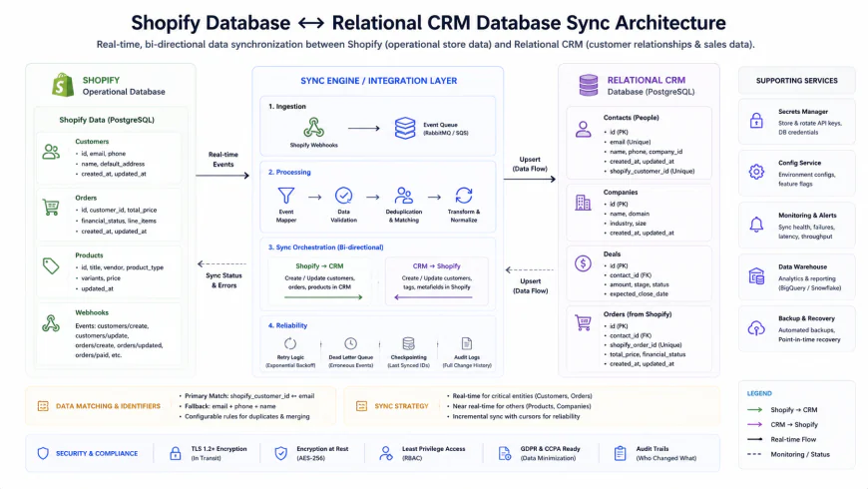Click the Security & Compliance shield icon
The width and height of the screenshot is (868, 489).
point(43,453)
